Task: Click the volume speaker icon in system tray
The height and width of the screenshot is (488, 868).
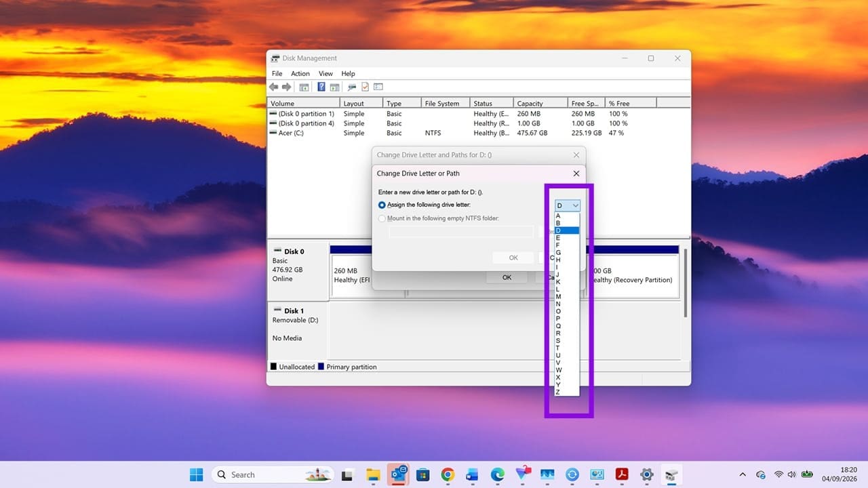Action: tap(791, 474)
